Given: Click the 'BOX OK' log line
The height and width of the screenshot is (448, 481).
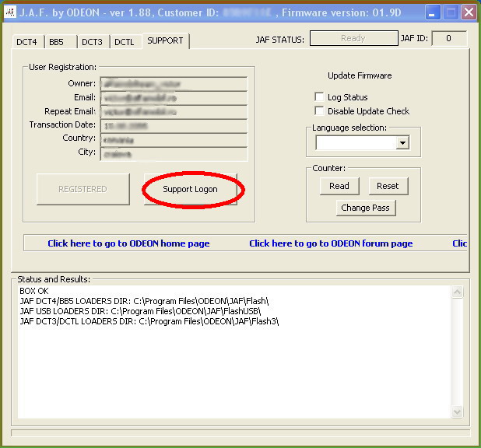Looking at the screenshot, I should point(34,291).
